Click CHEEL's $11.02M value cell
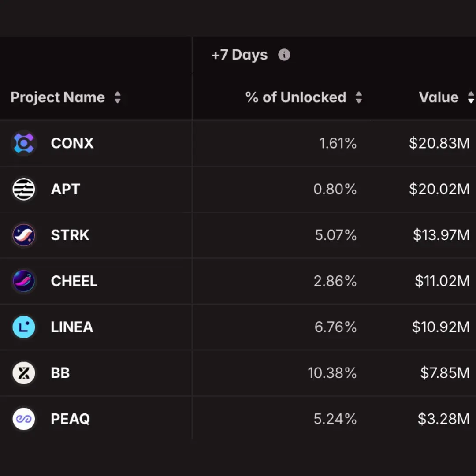Viewport: 476px width, 476px height. click(442, 281)
